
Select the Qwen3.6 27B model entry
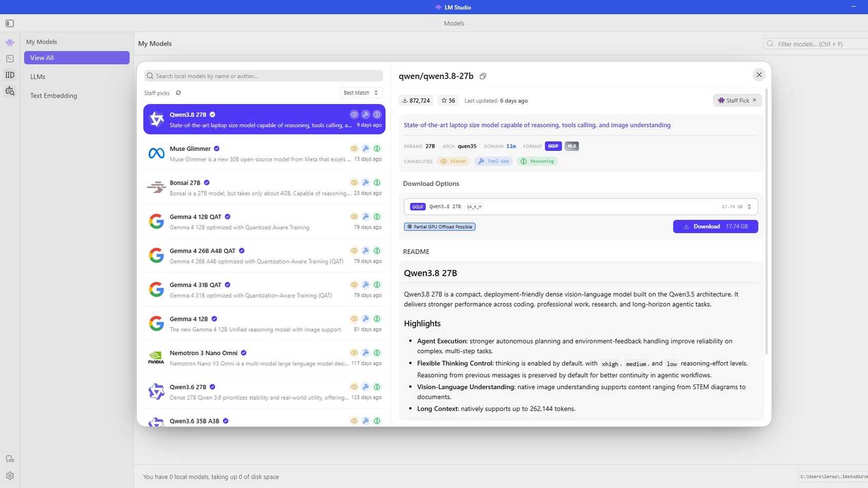264,392
